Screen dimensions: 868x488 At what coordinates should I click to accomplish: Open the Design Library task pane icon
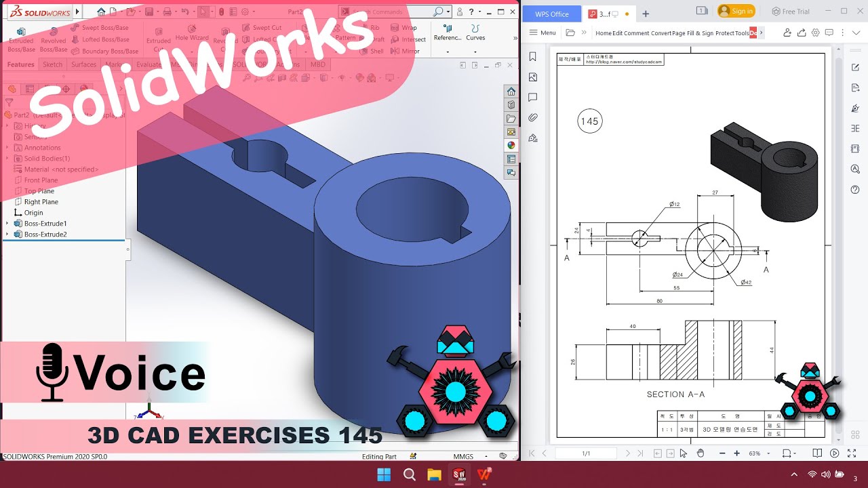[x=511, y=105]
